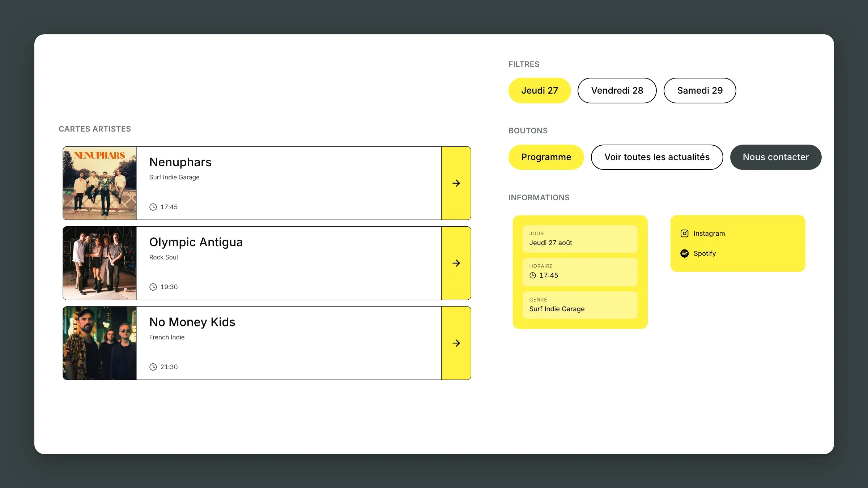The width and height of the screenshot is (868, 488).
Task: Toggle the Jeudi 27 filter chip
Action: tap(540, 90)
